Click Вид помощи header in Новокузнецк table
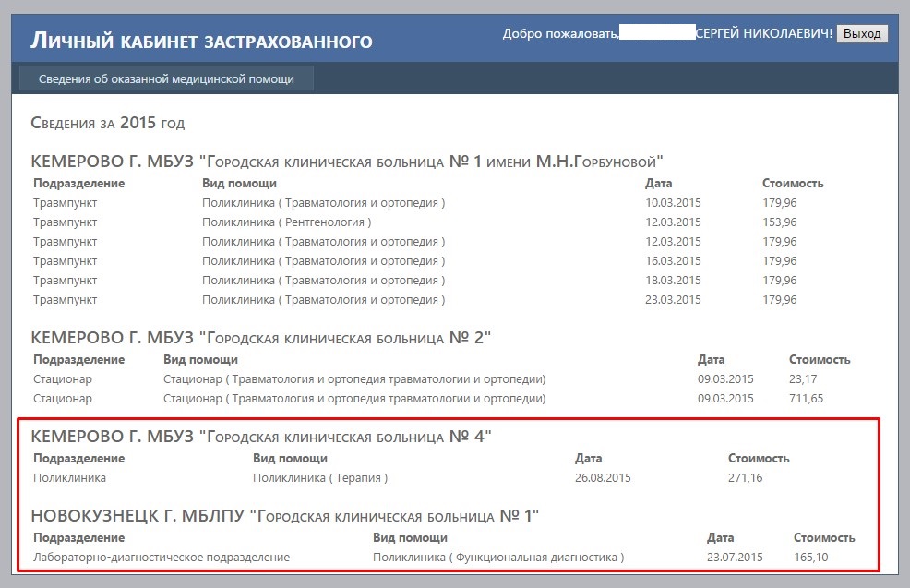The image size is (910, 588). point(410,538)
